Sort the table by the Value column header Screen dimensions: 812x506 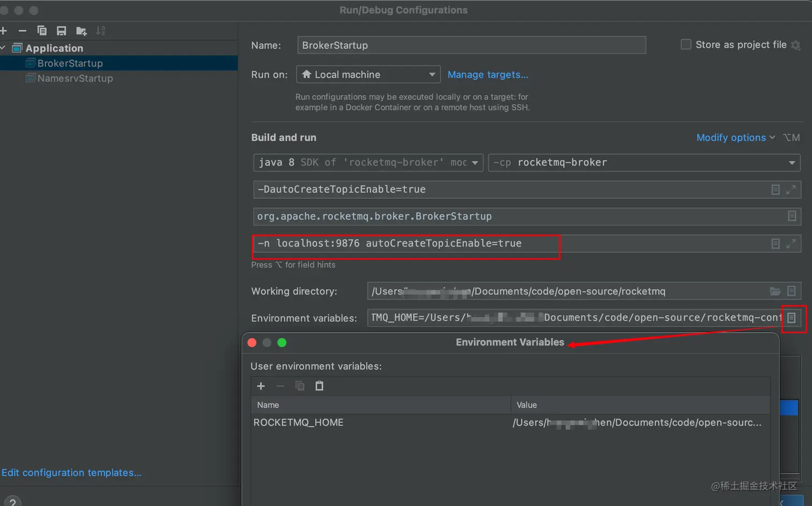(x=640, y=405)
